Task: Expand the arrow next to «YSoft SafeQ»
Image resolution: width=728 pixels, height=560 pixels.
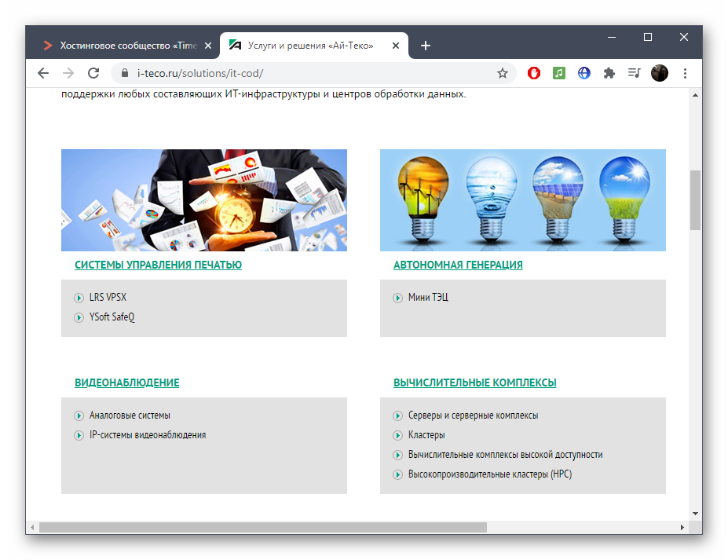Action: 79,317
